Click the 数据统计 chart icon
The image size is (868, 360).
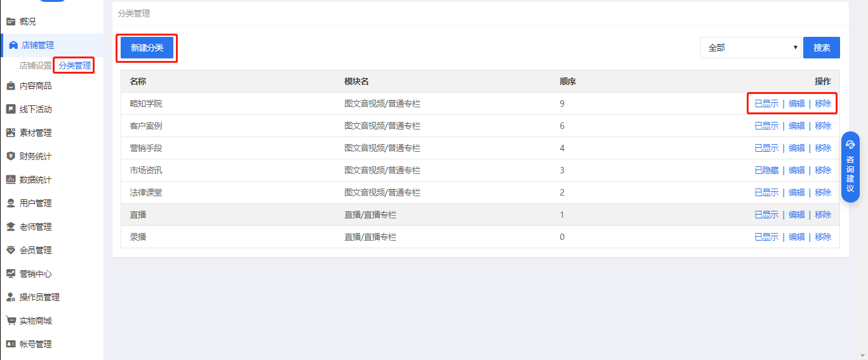pos(11,180)
